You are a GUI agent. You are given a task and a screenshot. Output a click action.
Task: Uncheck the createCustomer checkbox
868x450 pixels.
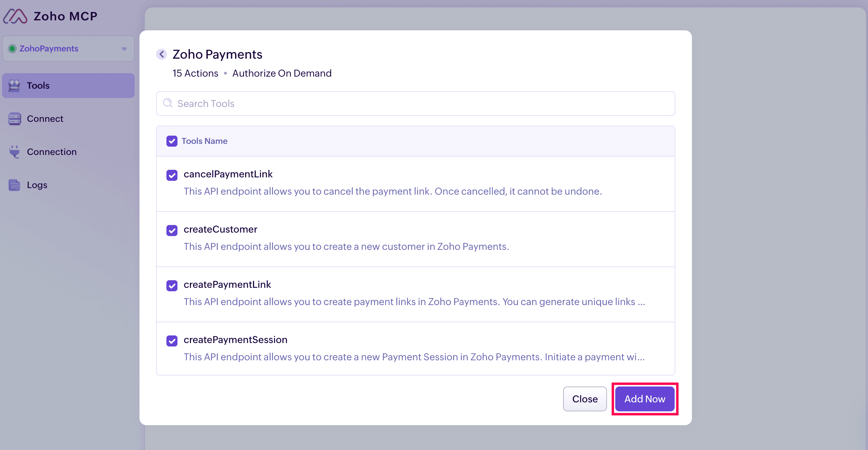pos(172,231)
